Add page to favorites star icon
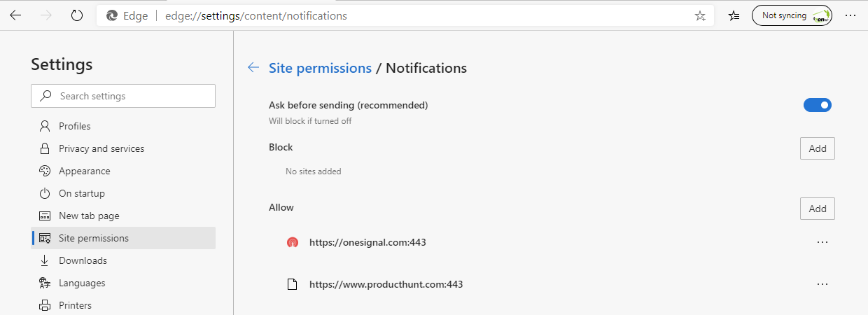 tap(700, 15)
